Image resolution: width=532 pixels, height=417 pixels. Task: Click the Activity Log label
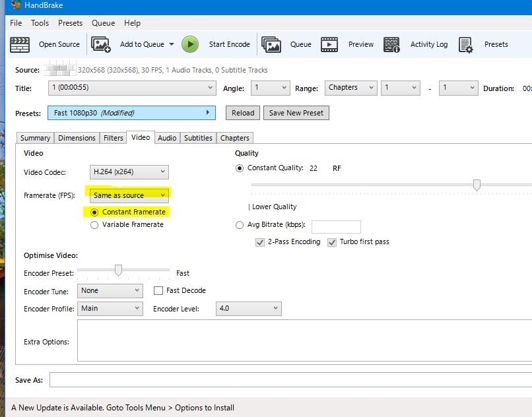(429, 44)
